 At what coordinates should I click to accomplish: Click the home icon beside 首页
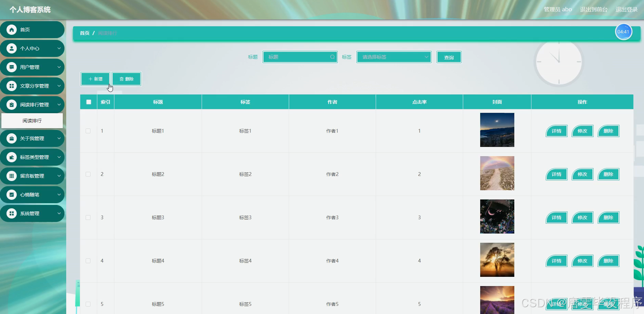click(x=12, y=30)
